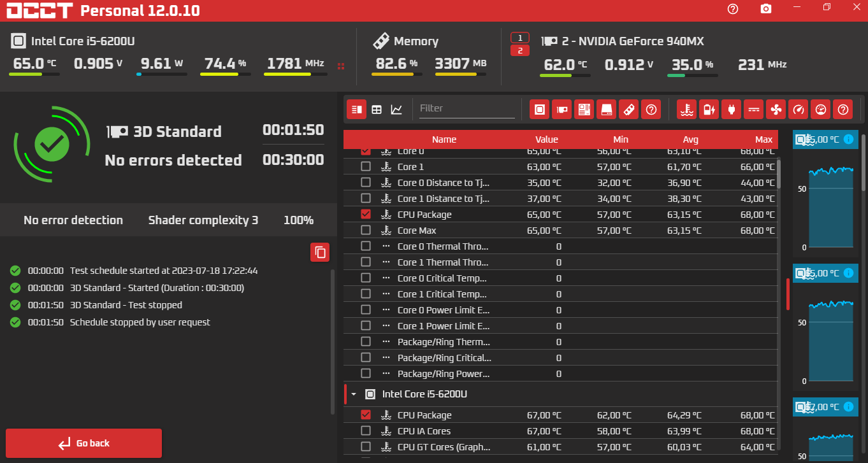Screen dimensions: 868x463
Task: Click the NVIDIA GeForce 940MX header label
Action: [x=633, y=41]
